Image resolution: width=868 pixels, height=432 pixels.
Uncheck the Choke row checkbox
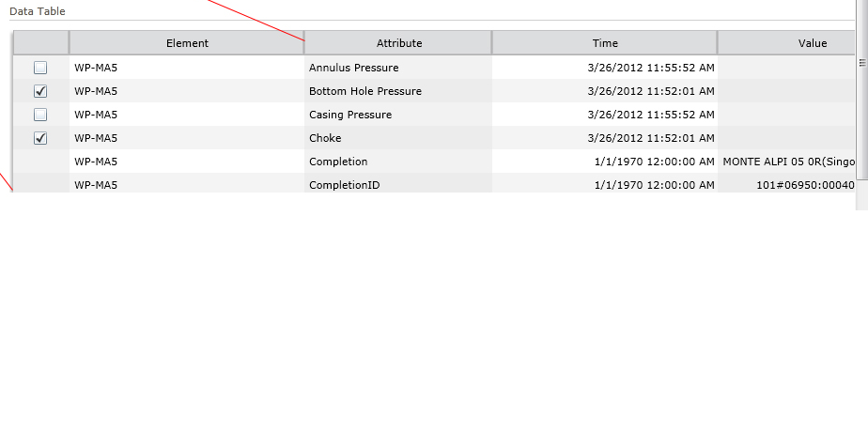[x=40, y=138]
